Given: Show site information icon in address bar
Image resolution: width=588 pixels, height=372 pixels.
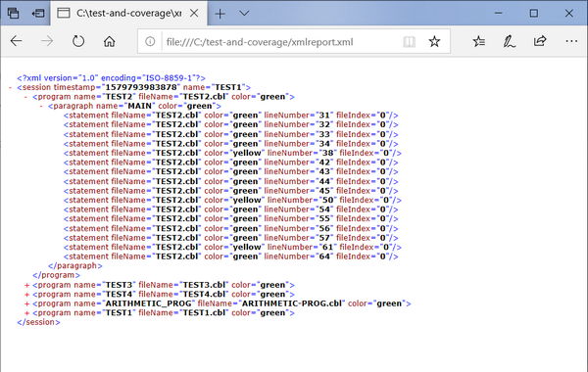Looking at the screenshot, I should 150,41.
